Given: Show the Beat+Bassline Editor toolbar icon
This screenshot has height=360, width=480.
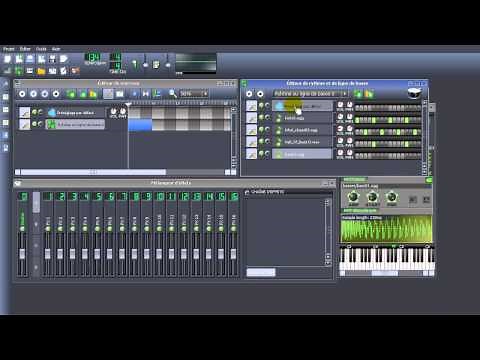Looking at the screenshot, I should coord(19,71).
